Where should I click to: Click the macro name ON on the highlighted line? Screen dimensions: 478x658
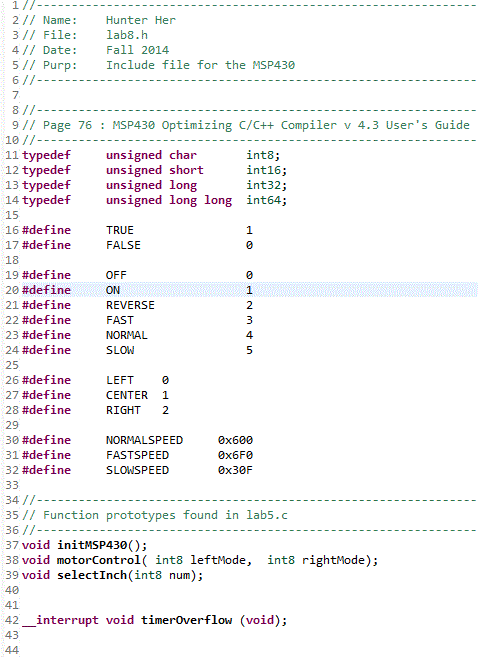pyautogui.click(x=113, y=290)
